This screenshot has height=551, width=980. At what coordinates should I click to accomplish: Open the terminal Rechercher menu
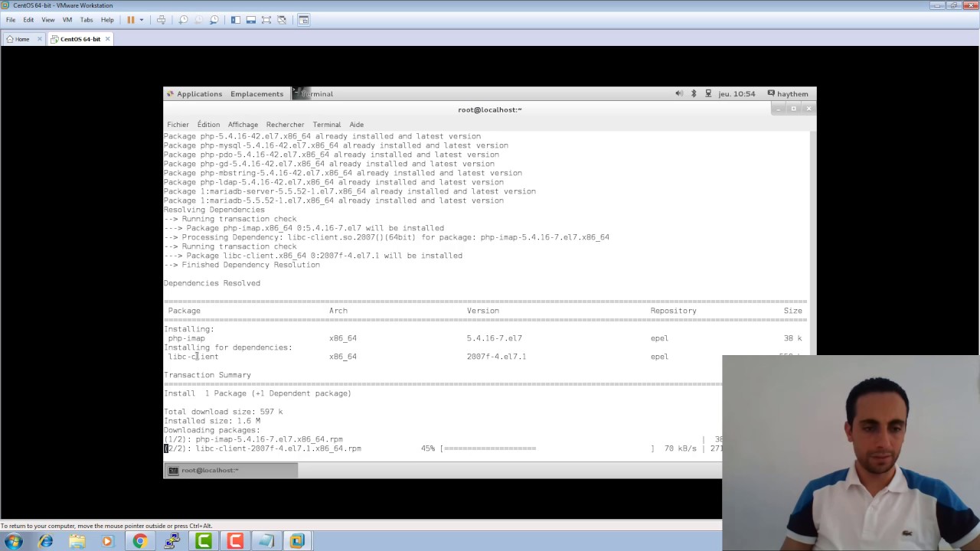click(x=285, y=125)
